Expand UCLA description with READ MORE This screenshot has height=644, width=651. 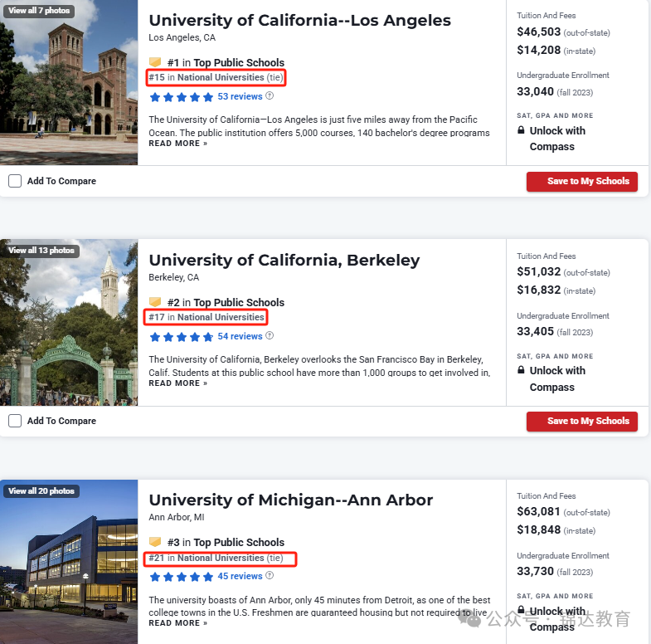click(x=178, y=144)
